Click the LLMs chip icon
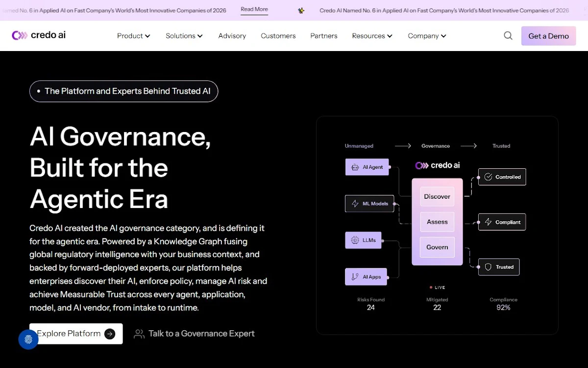This screenshot has height=368, width=588. coord(355,240)
